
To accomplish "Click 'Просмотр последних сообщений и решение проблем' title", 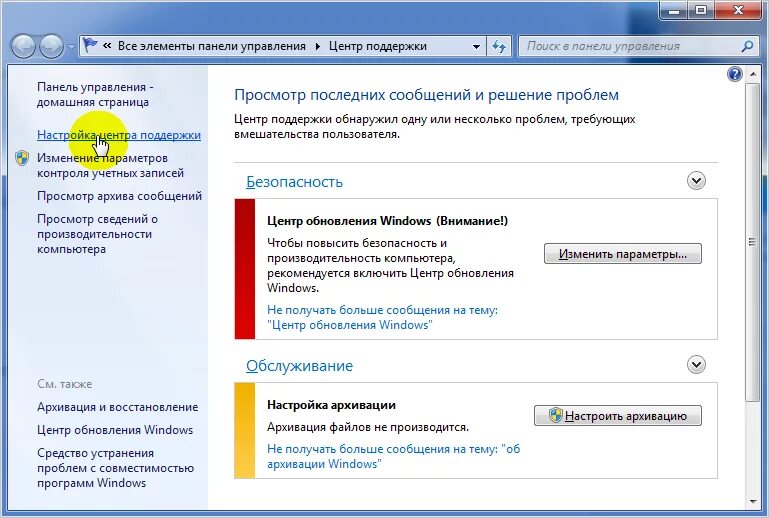I will [x=426, y=95].
